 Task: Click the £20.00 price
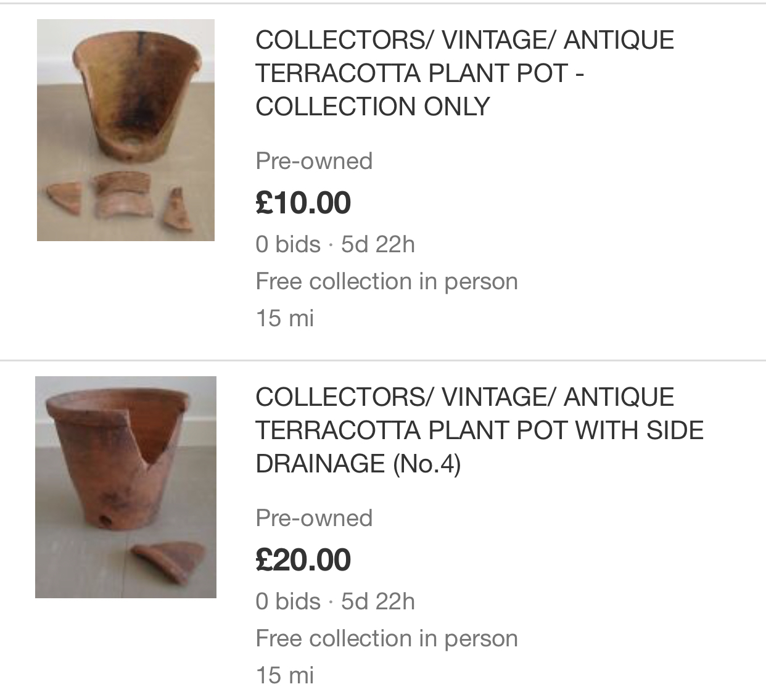(x=303, y=560)
